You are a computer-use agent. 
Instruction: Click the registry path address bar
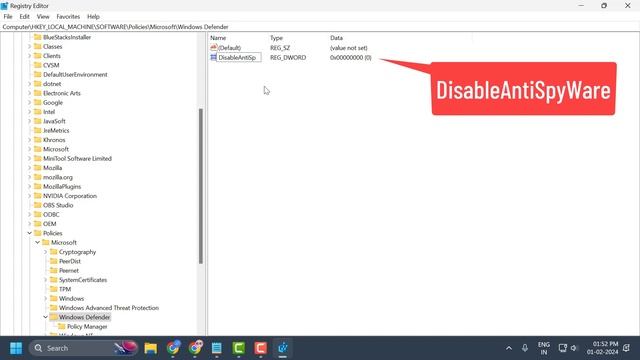pos(320,27)
